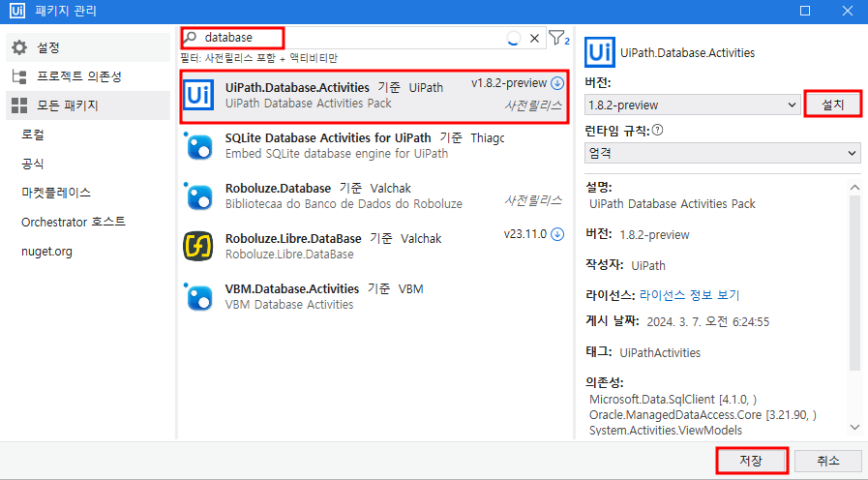Click the 설치 install button

pos(832,105)
